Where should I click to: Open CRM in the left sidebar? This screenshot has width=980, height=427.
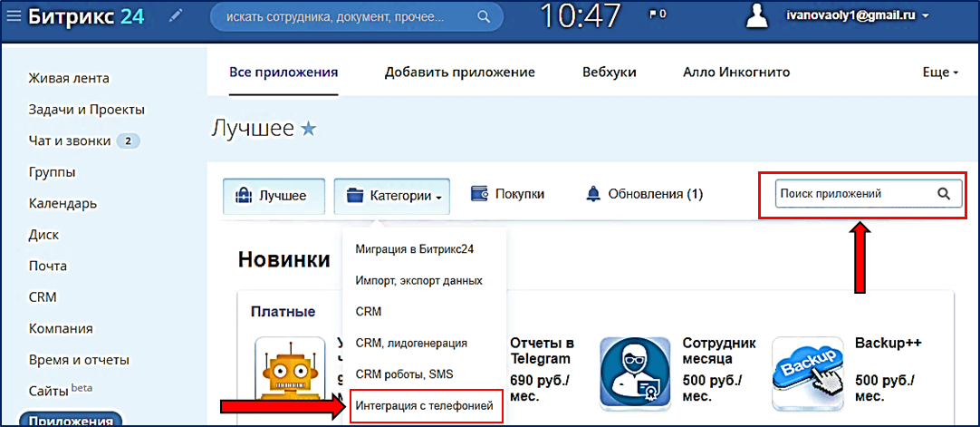[x=43, y=297]
